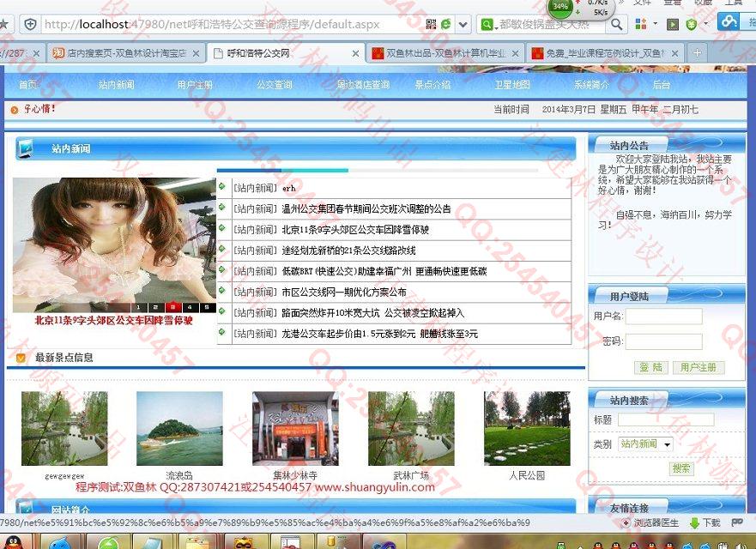Open news 途经划龙新桥的21条公交线路改线
The image size is (756, 549).
pos(348,250)
